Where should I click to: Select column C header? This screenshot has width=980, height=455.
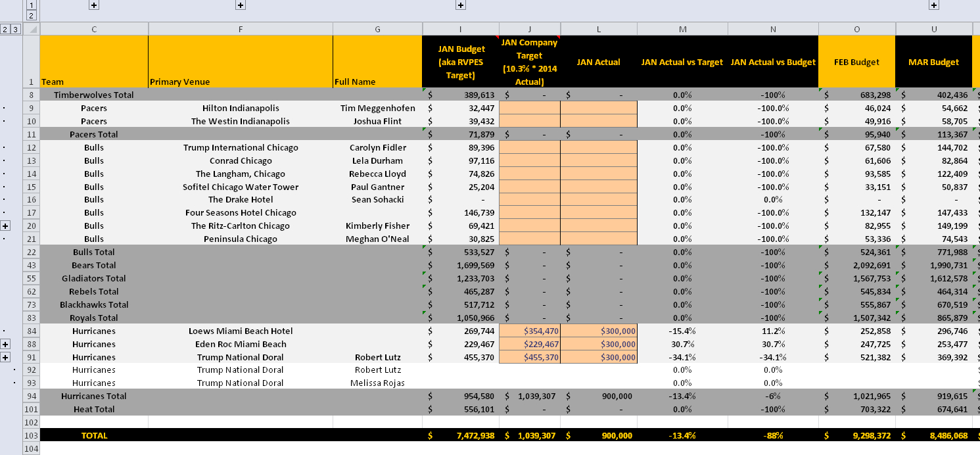pos(94,29)
